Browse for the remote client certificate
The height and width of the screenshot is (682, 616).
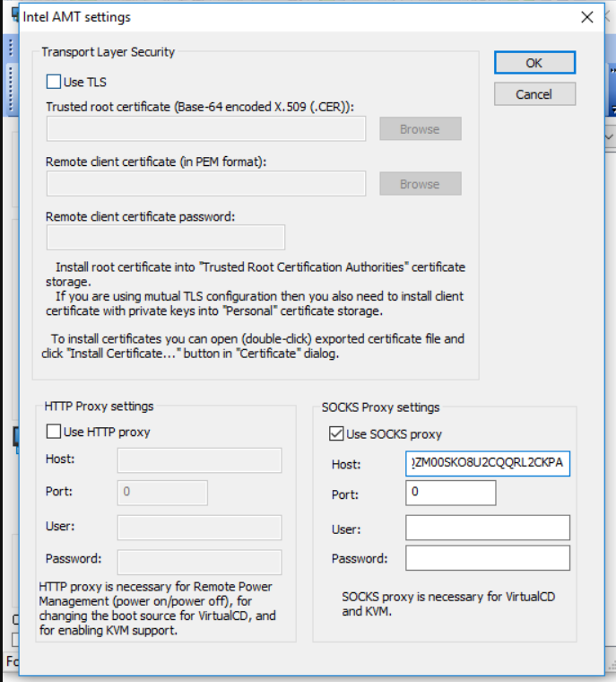coord(420,184)
